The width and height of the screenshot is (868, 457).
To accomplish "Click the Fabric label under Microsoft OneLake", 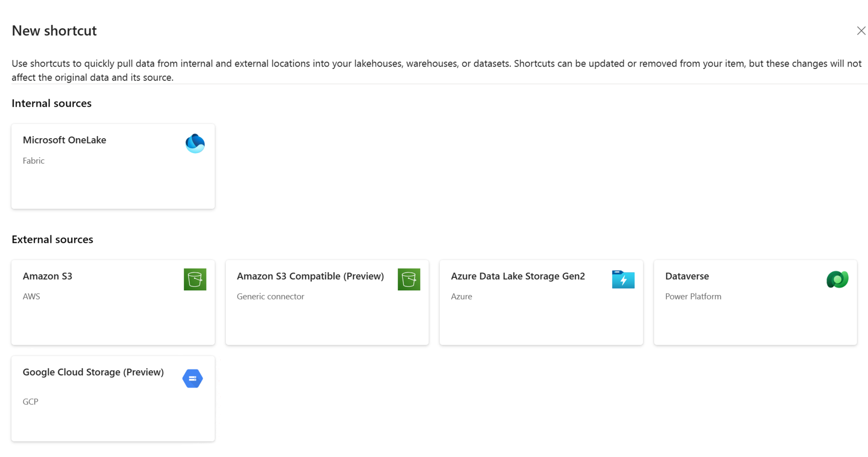I will 33,161.
